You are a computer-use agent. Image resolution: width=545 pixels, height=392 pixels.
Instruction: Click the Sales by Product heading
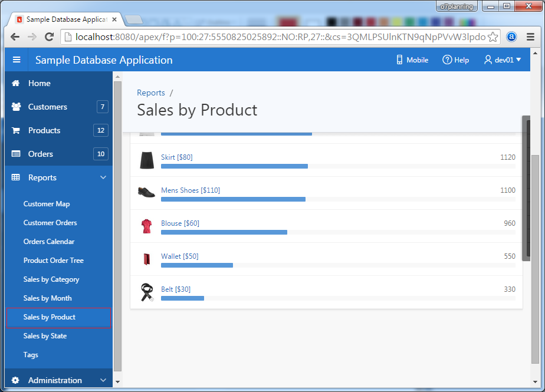tap(197, 110)
